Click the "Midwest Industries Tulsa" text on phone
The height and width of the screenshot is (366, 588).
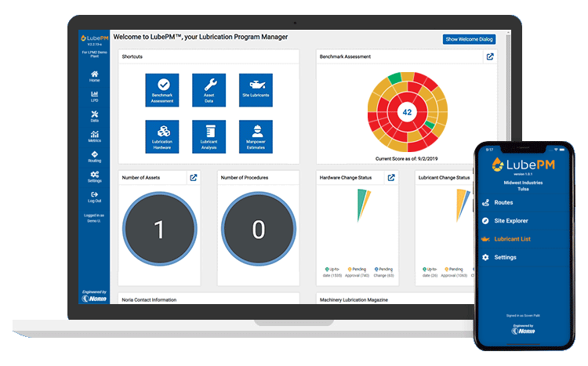pyautogui.click(x=523, y=186)
